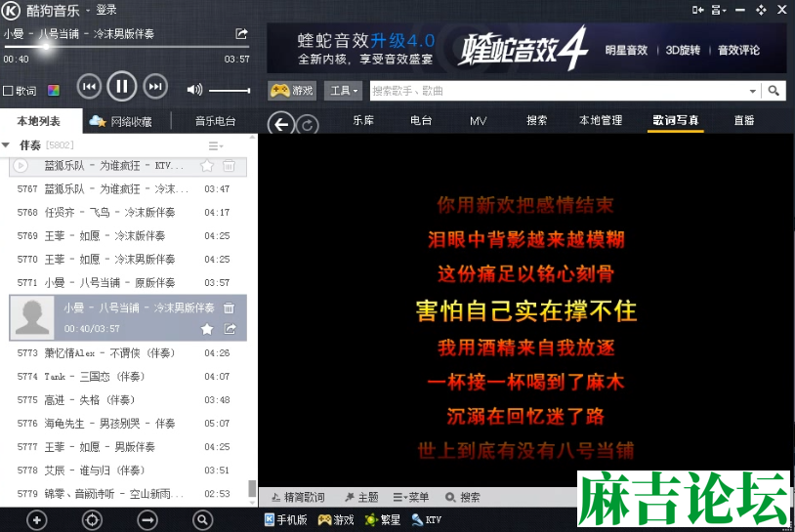Expand the search history dropdown arrow
Screen dimensions: 795x532
click(x=752, y=91)
